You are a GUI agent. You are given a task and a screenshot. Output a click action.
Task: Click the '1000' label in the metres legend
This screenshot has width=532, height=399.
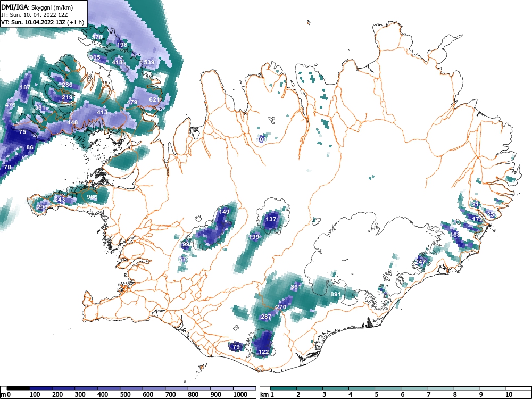(240, 395)
